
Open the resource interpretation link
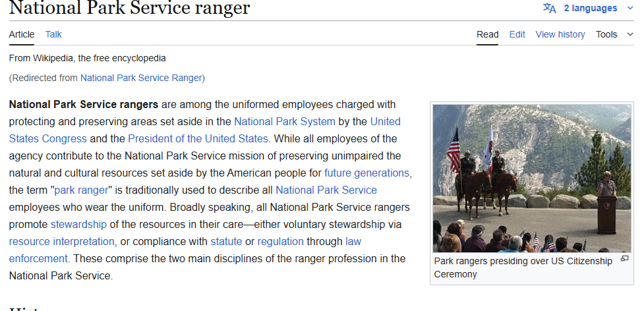coord(61,242)
